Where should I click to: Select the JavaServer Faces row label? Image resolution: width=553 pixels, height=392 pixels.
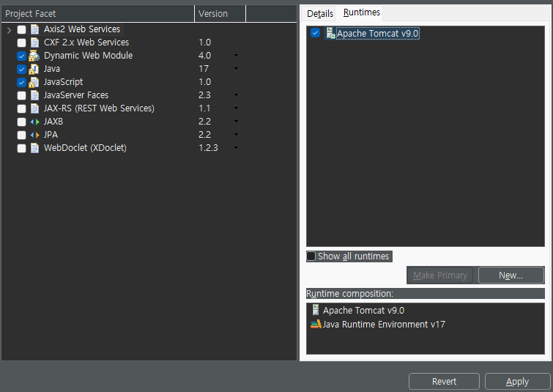pyautogui.click(x=76, y=95)
